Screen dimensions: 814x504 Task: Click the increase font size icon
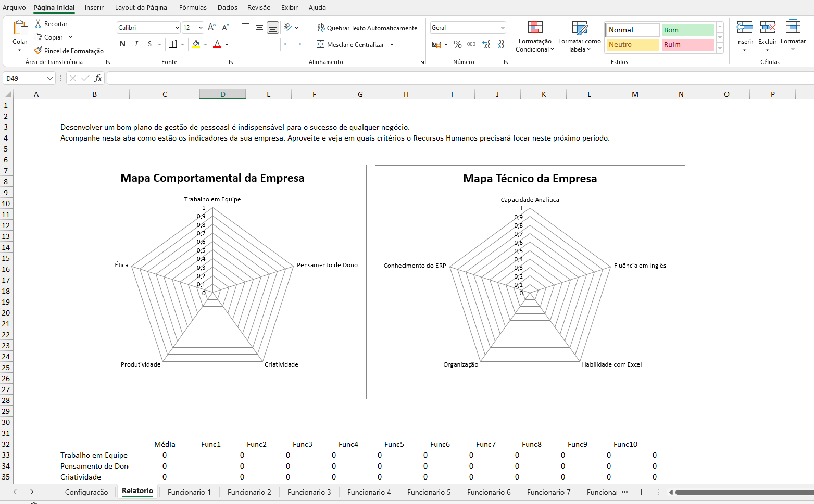coord(211,28)
